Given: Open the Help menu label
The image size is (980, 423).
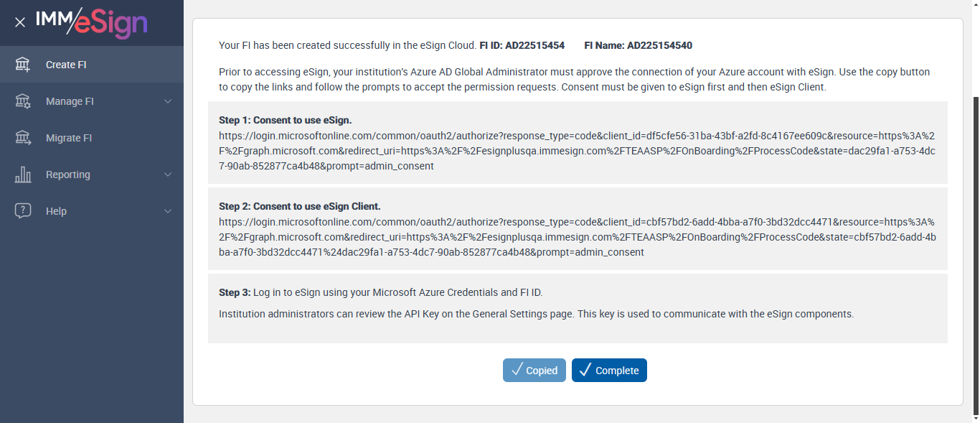Looking at the screenshot, I should [56, 211].
